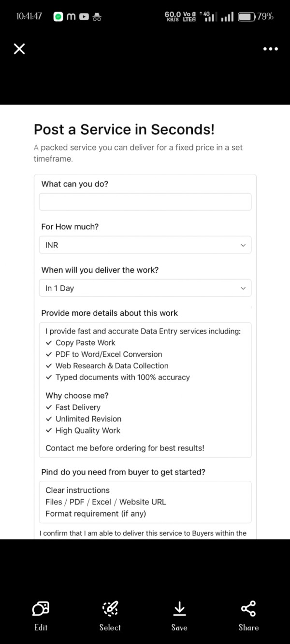Viewport: 290px width, 644px height.
Task: Open the Gmail 'm' notification icon
Action: (71, 16)
